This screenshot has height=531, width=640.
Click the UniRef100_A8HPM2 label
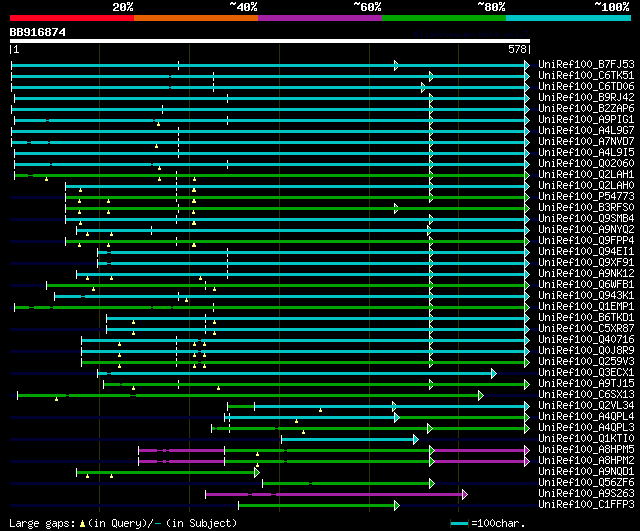(x=586, y=461)
